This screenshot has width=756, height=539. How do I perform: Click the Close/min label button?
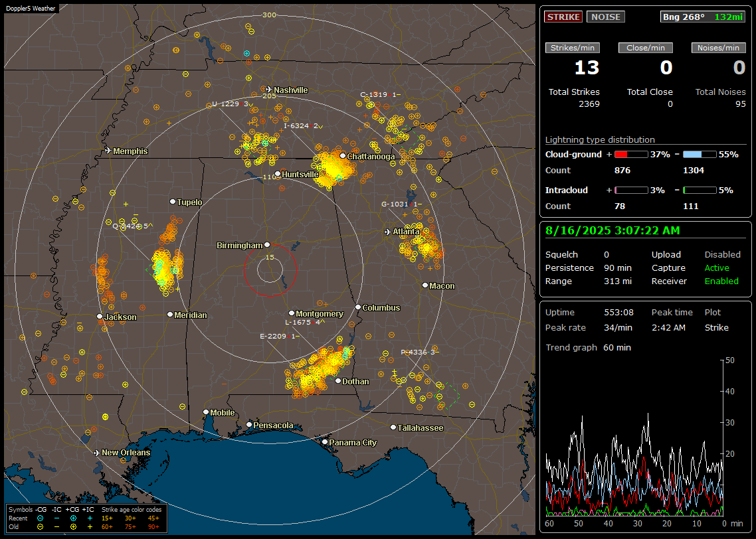(646, 48)
